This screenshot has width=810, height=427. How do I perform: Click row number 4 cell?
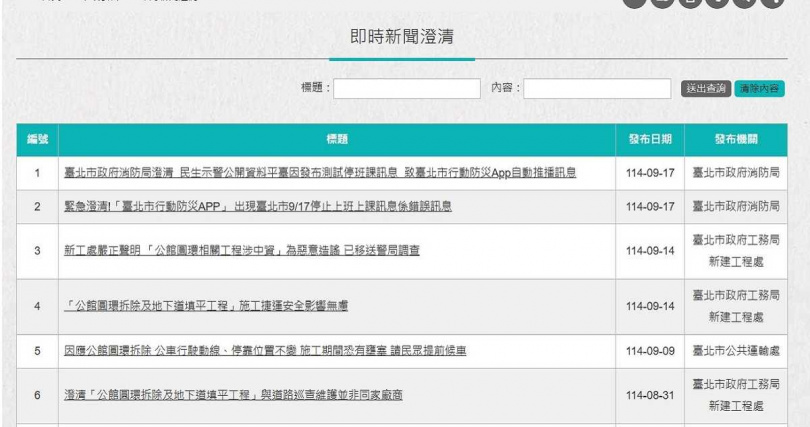[x=37, y=306]
